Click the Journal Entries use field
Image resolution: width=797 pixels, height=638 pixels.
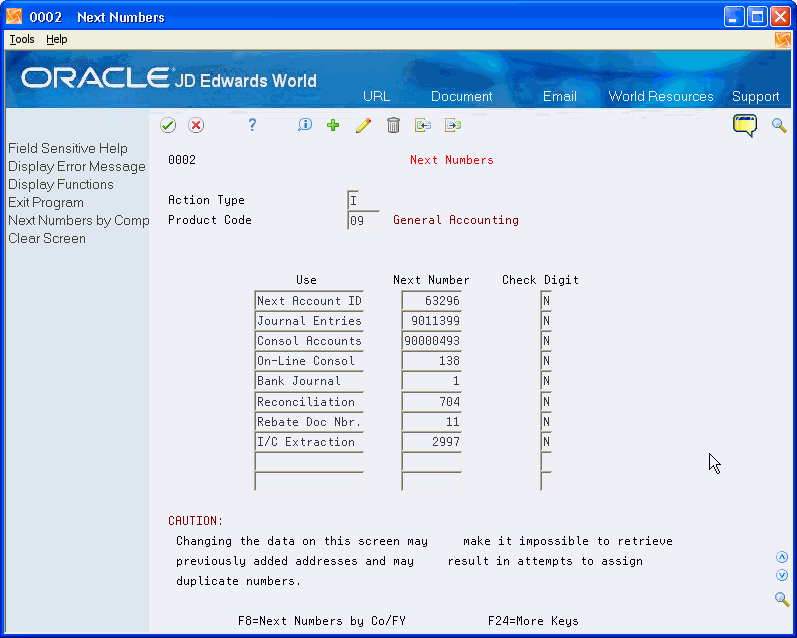coord(309,321)
